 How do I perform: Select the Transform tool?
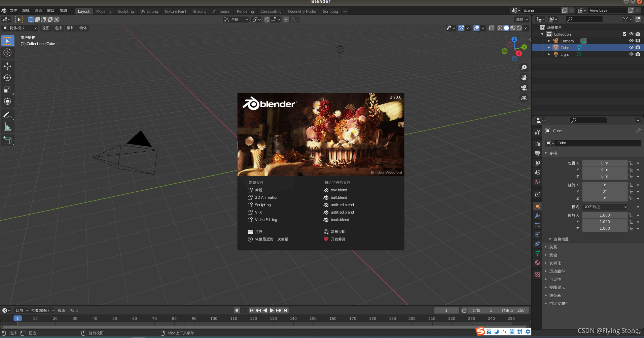(7, 101)
